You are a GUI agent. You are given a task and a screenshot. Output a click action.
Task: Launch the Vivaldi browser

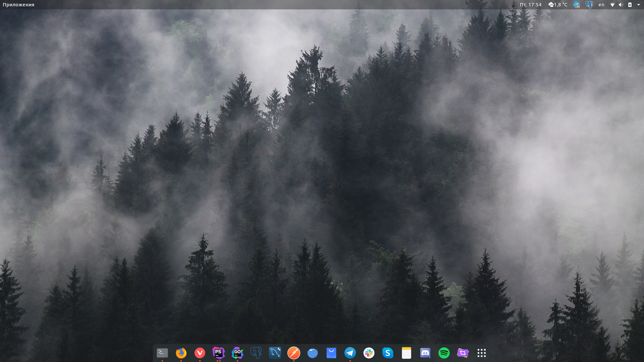pyautogui.click(x=200, y=353)
